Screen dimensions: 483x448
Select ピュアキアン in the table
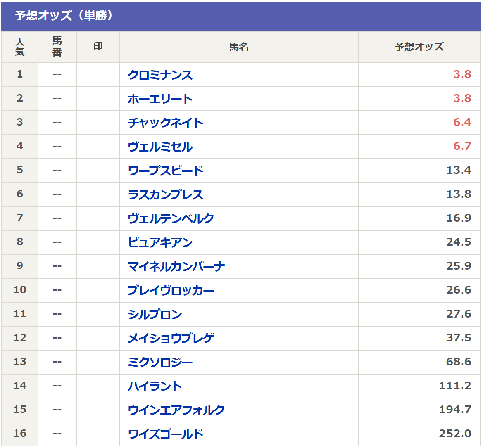pos(160,242)
